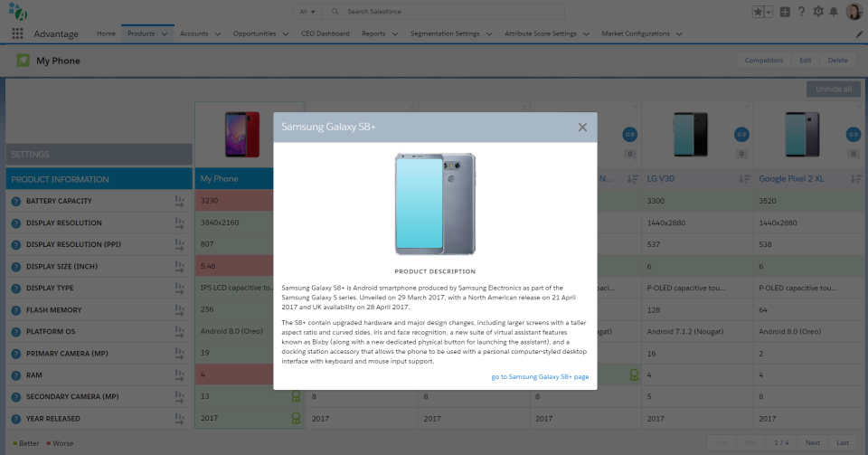Click the Display Resolution (PPI) help icon
Screen dimensions: 868x455
tap(16, 244)
